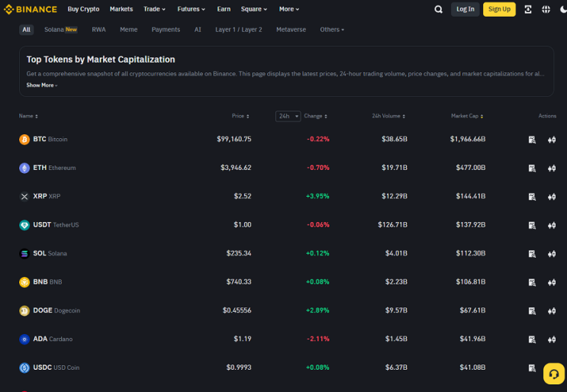Image resolution: width=567 pixels, height=392 pixels.
Task: Open BNB detail page icon
Action: (x=532, y=282)
